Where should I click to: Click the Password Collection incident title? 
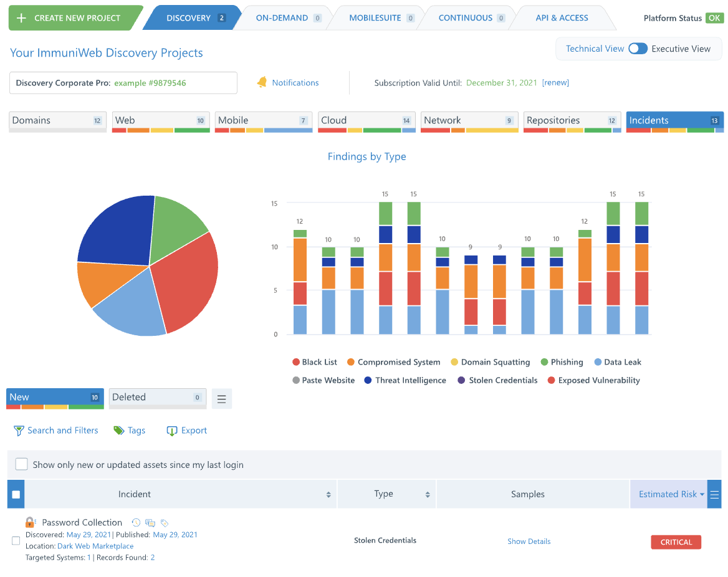pos(82,523)
